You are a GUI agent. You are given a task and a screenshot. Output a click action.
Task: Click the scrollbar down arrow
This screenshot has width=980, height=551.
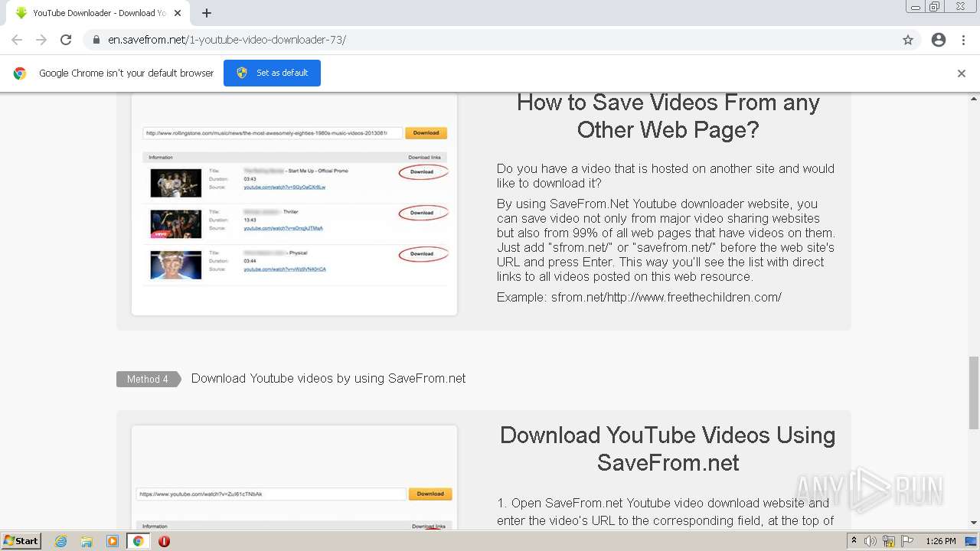pos(974,523)
